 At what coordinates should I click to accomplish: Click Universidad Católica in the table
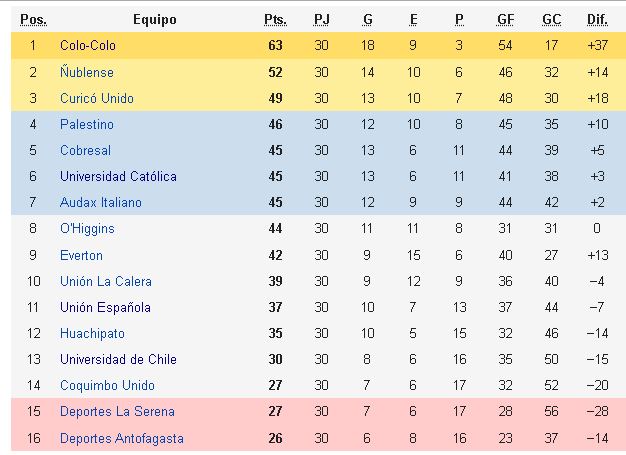(x=118, y=176)
